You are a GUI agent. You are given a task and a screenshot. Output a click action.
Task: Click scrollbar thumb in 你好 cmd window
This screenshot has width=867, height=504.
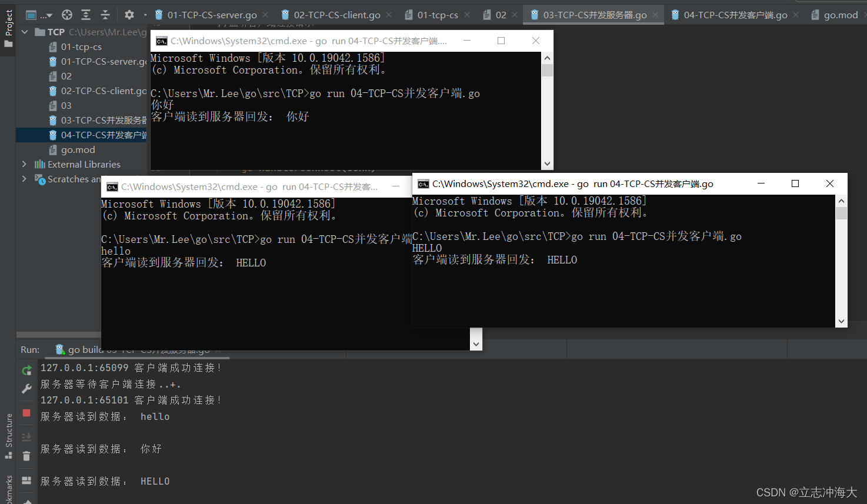[x=547, y=70]
